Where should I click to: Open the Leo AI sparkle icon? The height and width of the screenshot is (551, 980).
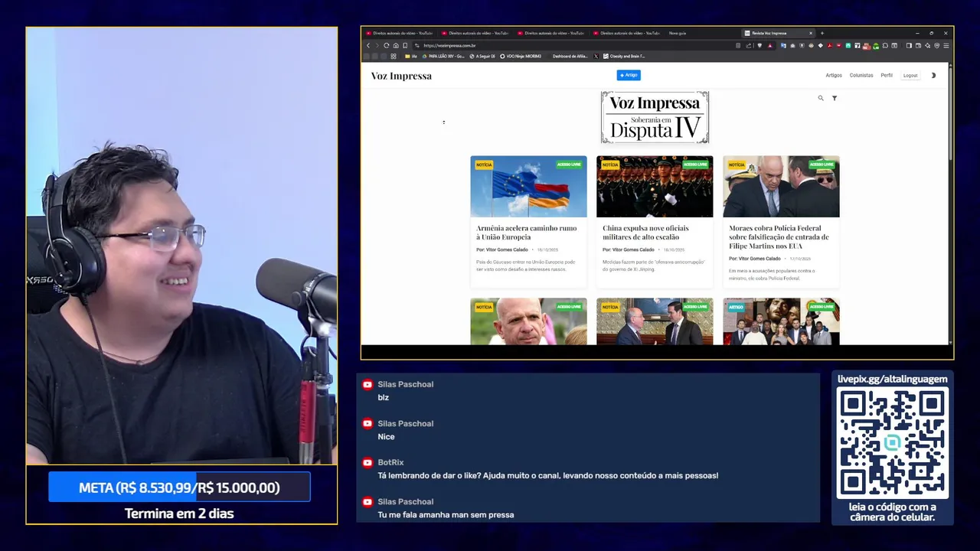click(927, 46)
